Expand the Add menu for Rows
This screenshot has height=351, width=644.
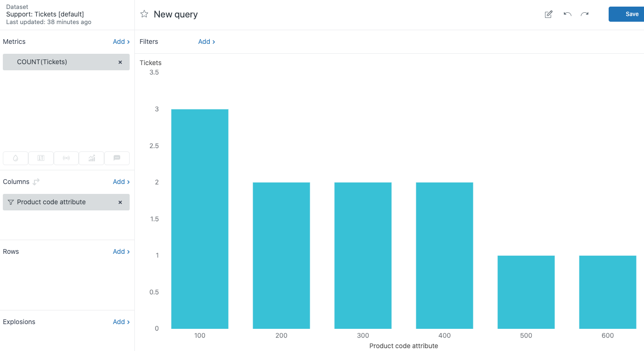[x=121, y=251]
